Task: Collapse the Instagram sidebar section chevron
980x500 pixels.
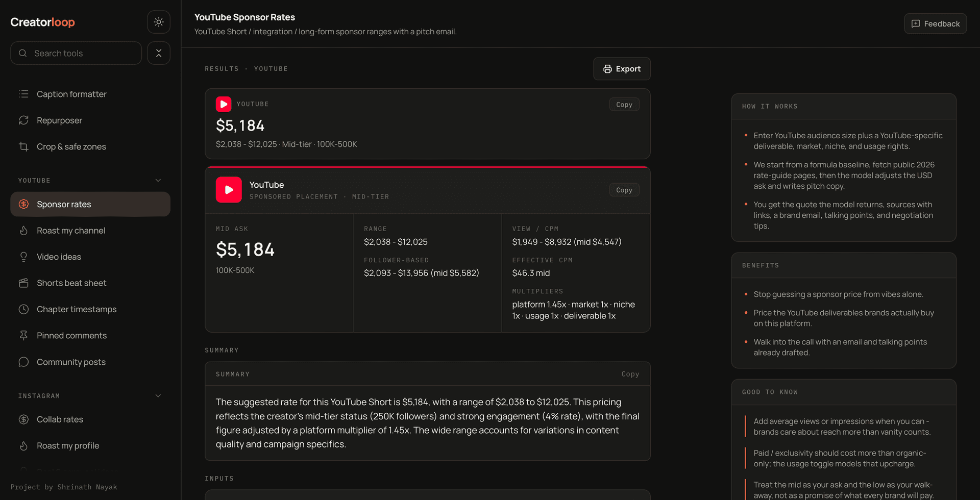Action: point(158,395)
